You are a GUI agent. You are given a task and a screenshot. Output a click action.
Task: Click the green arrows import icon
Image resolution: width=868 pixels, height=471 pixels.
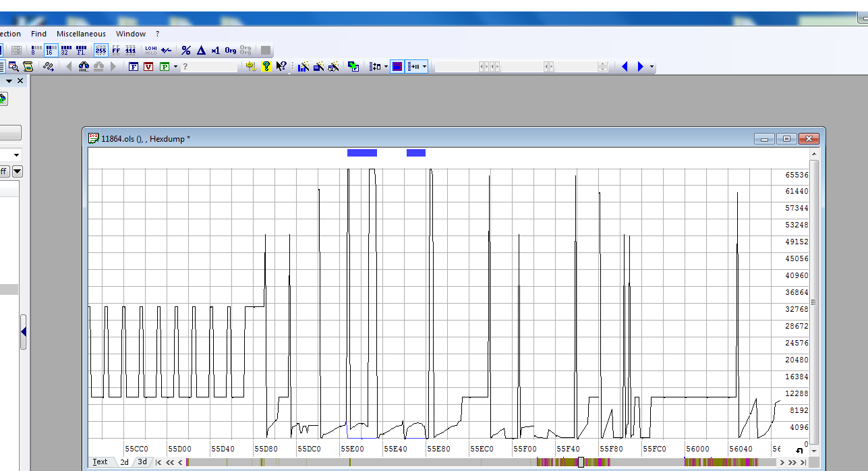tap(353, 67)
